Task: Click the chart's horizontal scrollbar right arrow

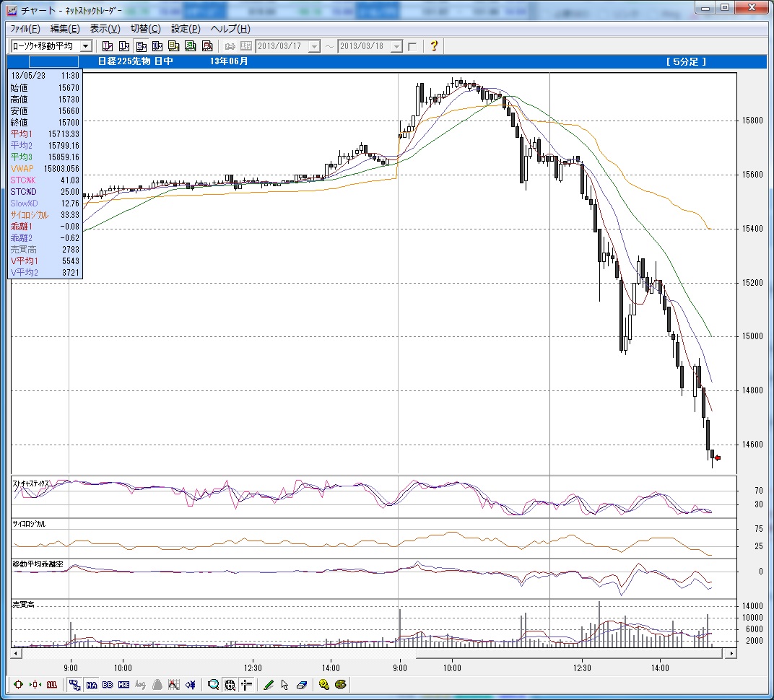Action: [731, 653]
